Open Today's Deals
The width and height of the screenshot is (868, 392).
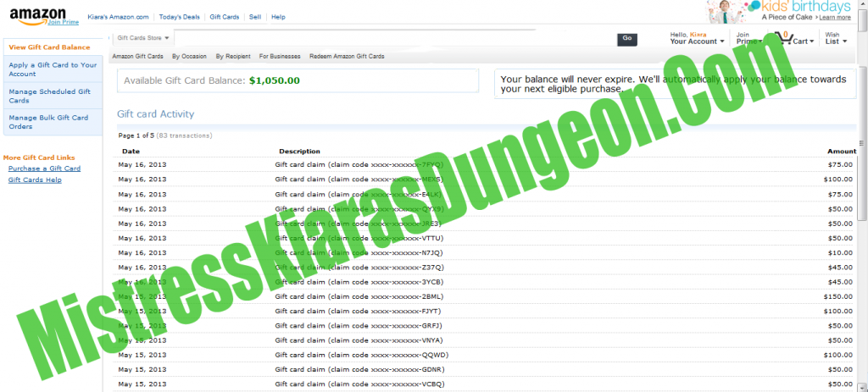click(179, 17)
